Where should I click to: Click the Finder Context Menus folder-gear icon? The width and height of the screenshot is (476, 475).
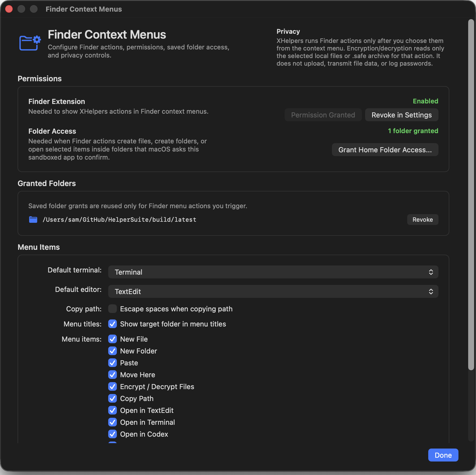(30, 43)
